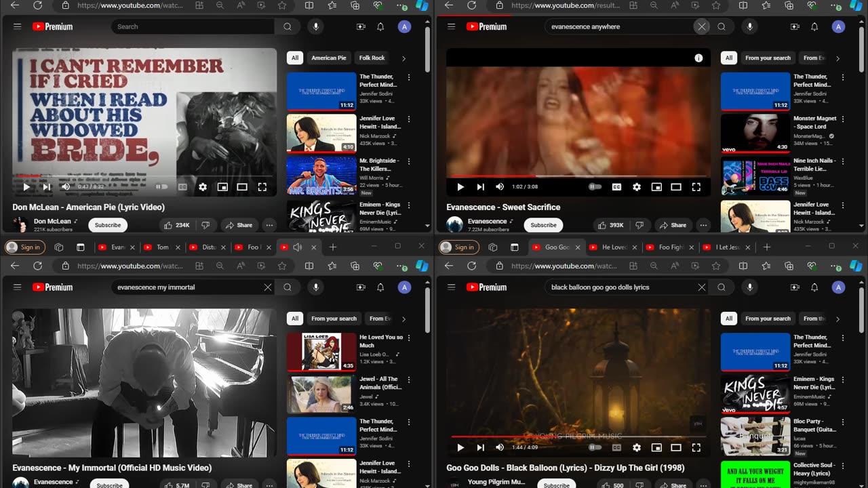Mute audio in Sweet Sacrifice player
The width and height of the screenshot is (868, 488).
pyautogui.click(x=500, y=187)
